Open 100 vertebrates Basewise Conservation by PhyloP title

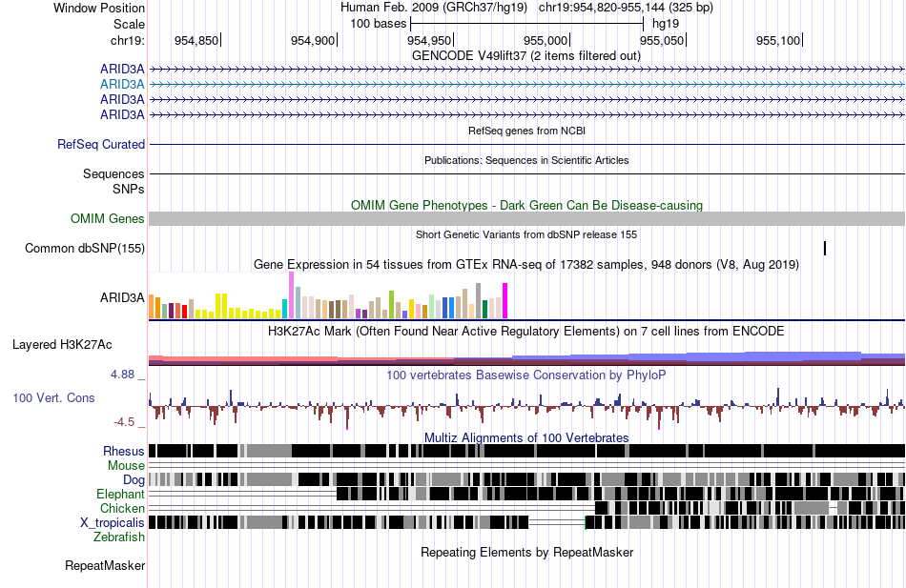click(x=525, y=375)
